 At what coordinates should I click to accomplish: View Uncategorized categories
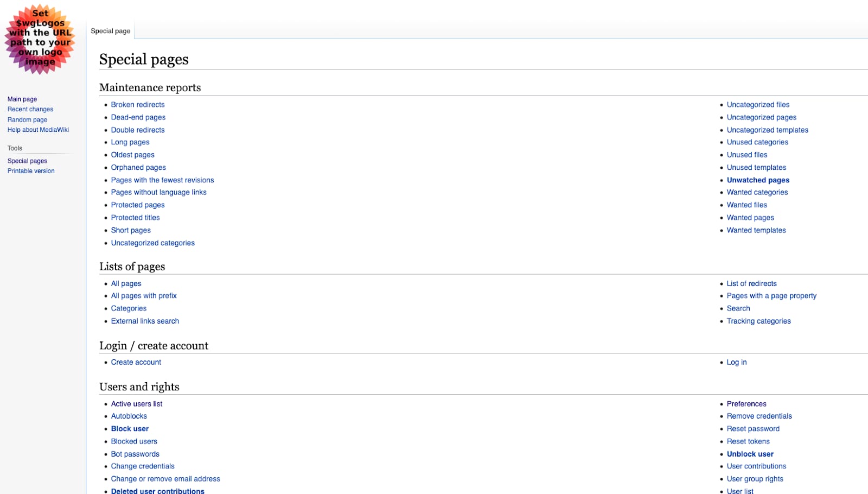click(152, 243)
